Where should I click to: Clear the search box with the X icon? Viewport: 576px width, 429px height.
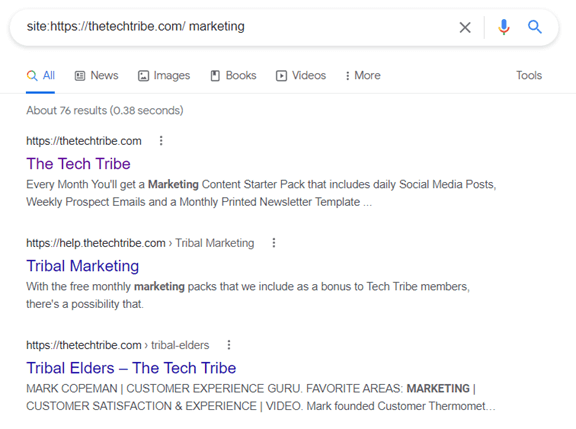[465, 27]
